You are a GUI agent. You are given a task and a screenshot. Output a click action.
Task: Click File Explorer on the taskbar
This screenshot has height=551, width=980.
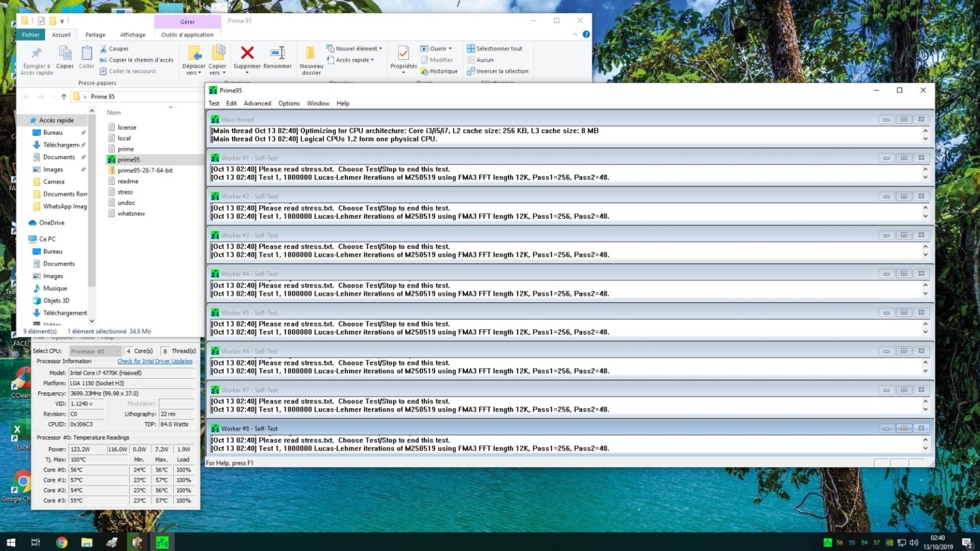point(87,542)
